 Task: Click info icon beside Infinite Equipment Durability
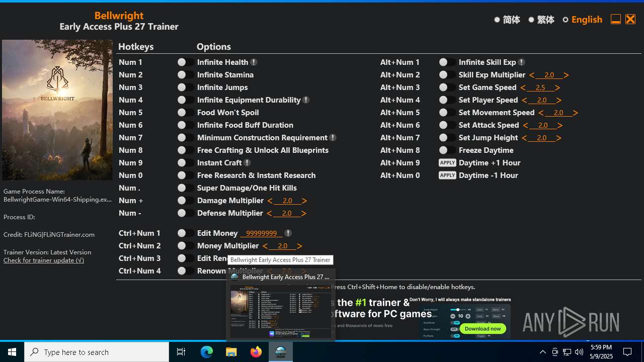[x=306, y=100]
